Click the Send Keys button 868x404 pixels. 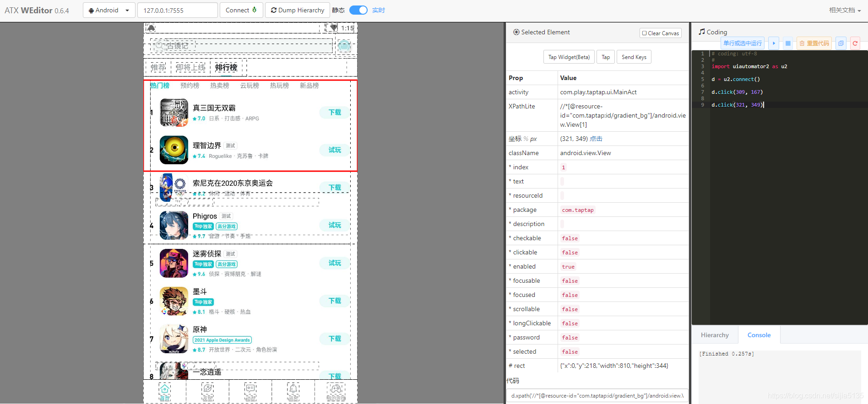(634, 57)
